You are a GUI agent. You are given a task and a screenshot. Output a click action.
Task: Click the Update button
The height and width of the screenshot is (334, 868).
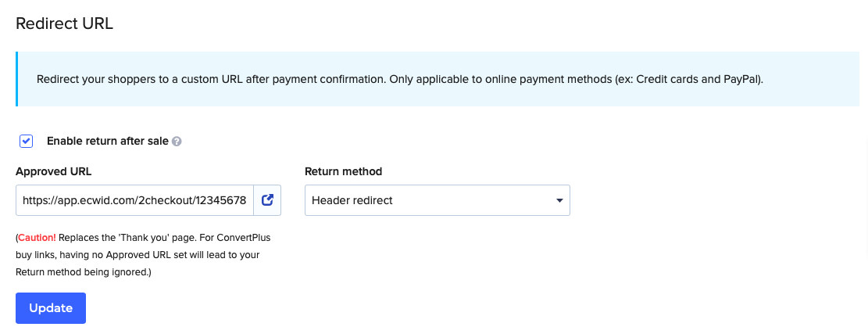point(51,308)
